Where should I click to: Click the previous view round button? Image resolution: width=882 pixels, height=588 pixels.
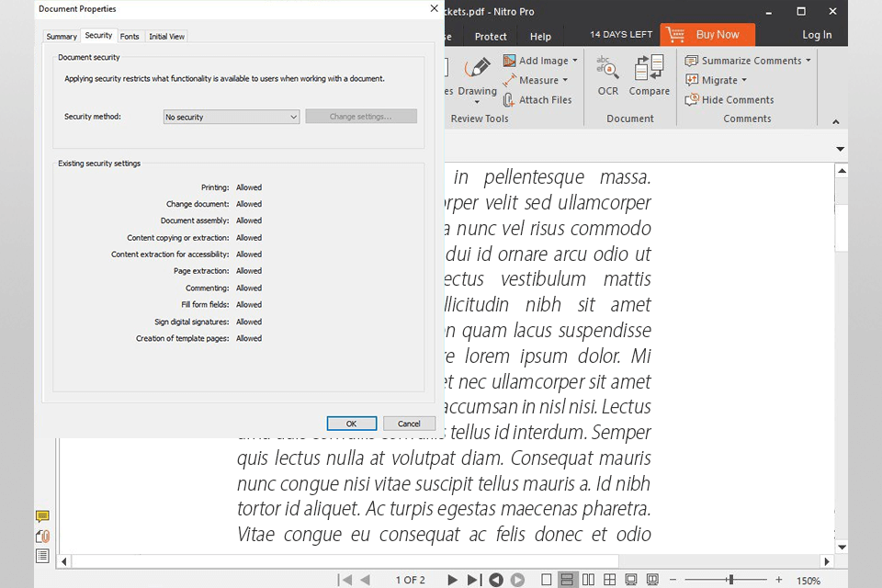(496, 580)
